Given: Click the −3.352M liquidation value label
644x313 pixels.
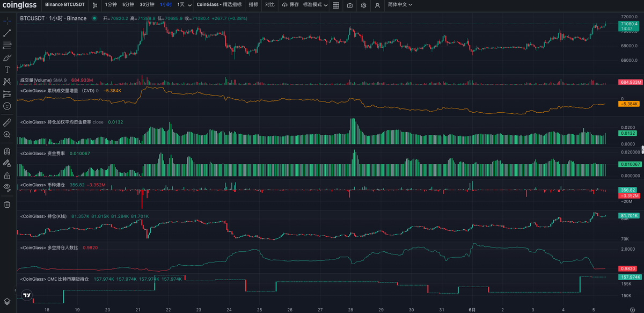Looking at the screenshot, I should [x=629, y=196].
